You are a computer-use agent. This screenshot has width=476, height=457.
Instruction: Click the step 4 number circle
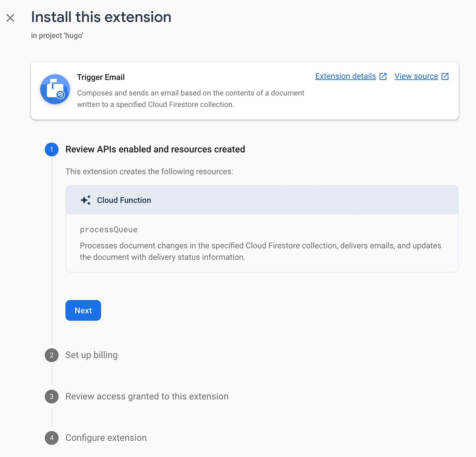[x=52, y=438]
